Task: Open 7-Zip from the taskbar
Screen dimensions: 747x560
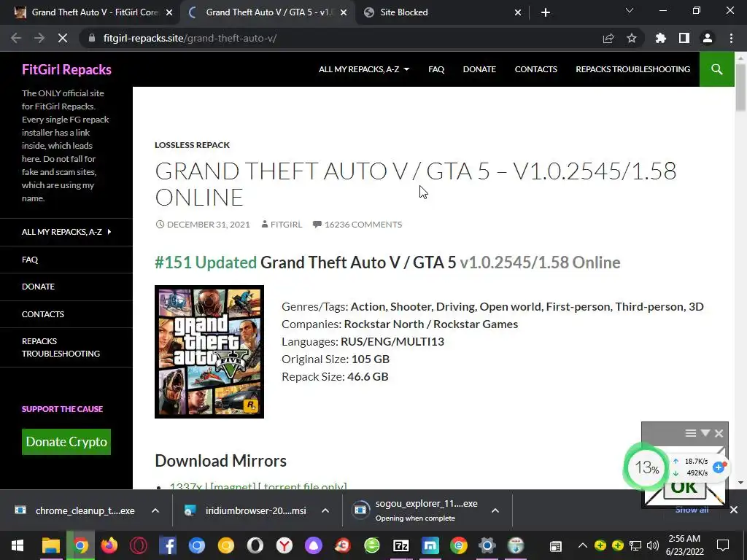Action: [401, 545]
